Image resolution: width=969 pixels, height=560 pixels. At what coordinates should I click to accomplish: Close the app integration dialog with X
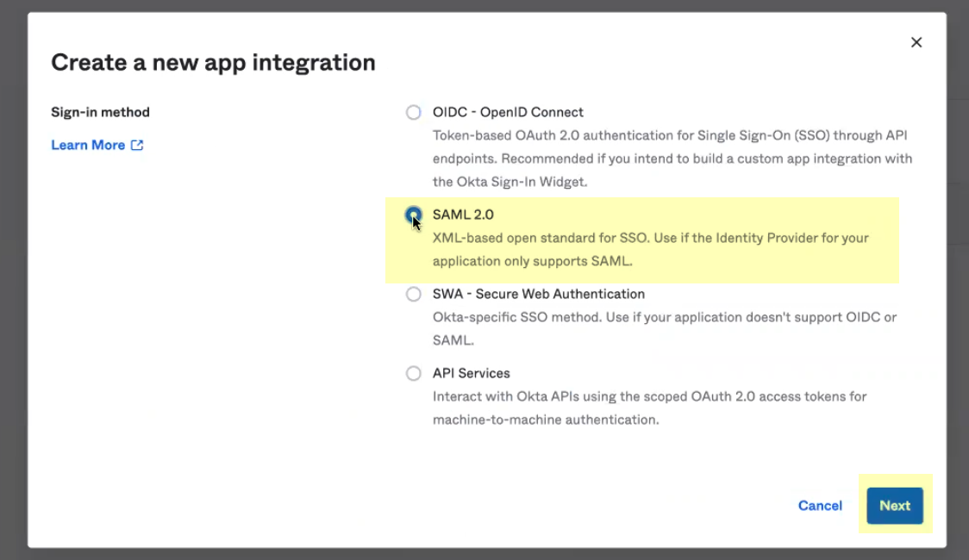916,42
